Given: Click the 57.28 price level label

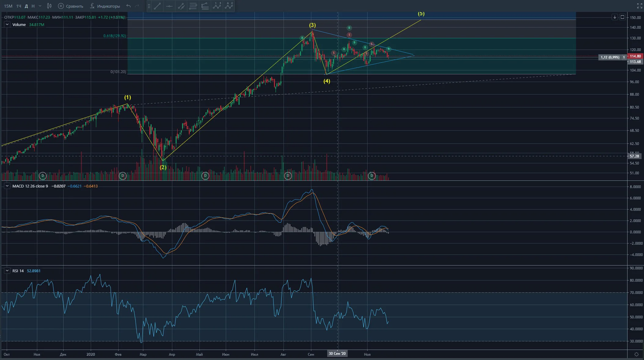Looking at the screenshot, I should pos(635,156).
